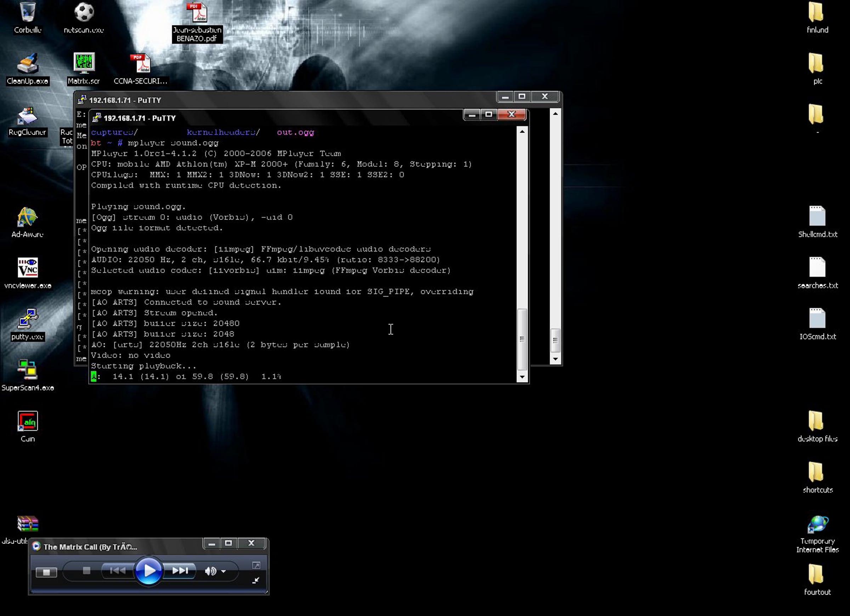Click the 'captures/' directory name in terminal

point(114,132)
